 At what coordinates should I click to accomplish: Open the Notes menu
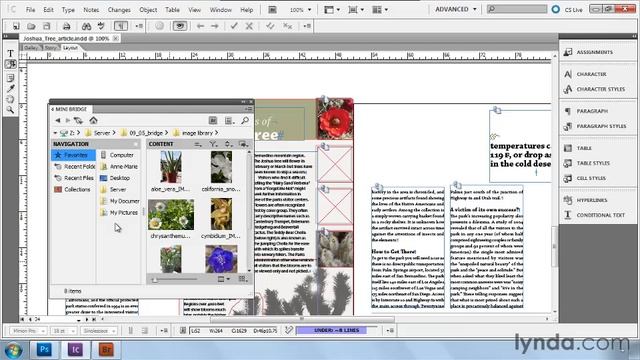(x=91, y=10)
